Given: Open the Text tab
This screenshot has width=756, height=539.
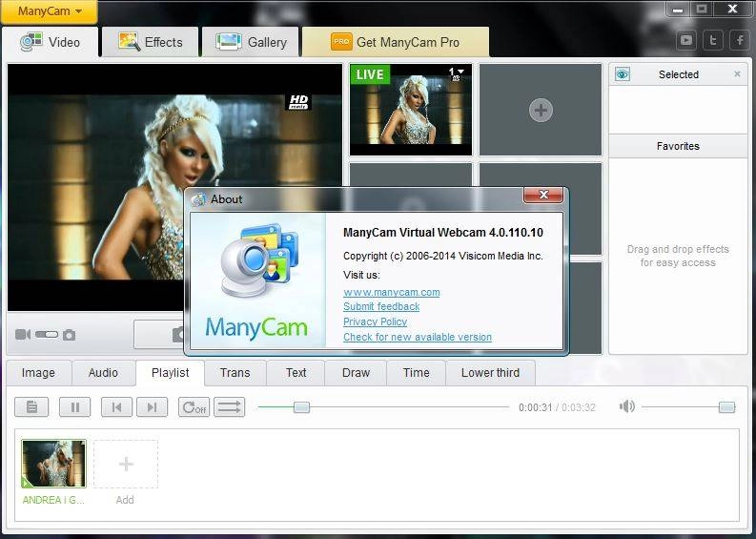Looking at the screenshot, I should click(x=296, y=372).
